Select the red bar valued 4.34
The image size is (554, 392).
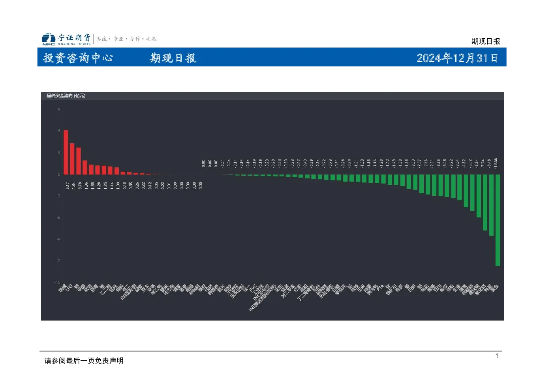click(x=72, y=159)
